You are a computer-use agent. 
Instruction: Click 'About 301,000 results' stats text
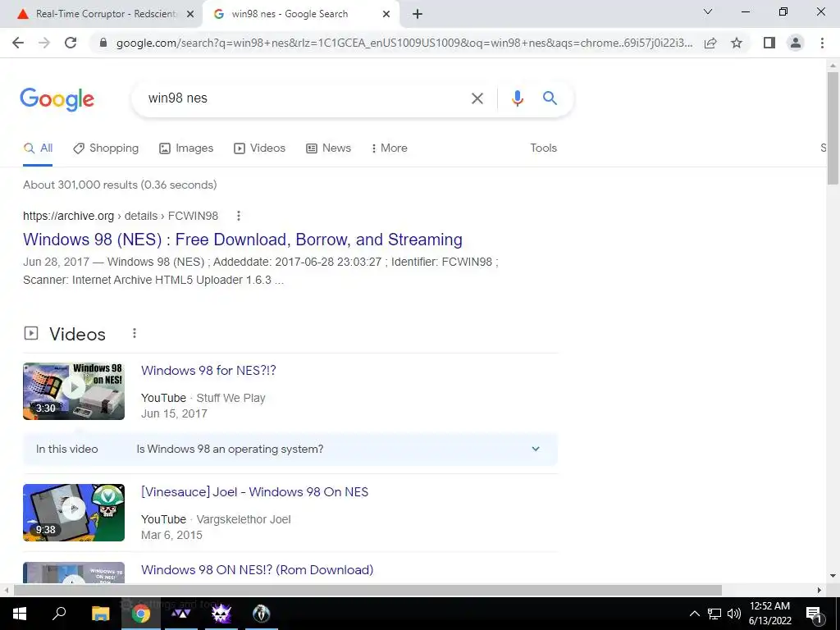click(x=120, y=185)
